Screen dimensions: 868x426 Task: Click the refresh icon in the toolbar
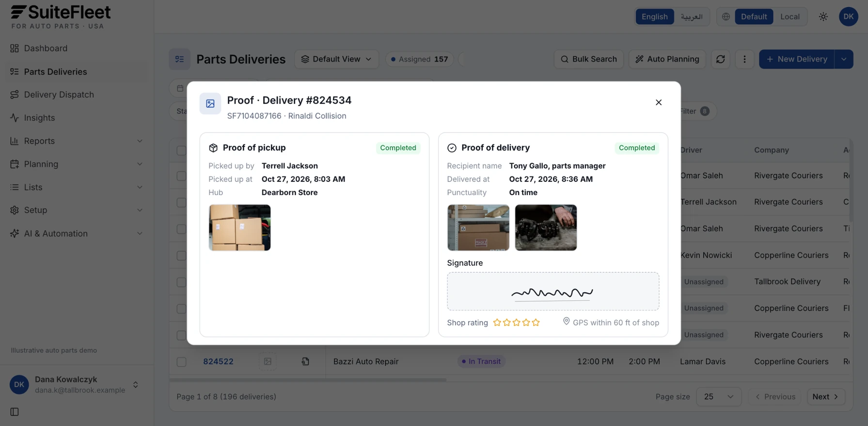point(720,59)
